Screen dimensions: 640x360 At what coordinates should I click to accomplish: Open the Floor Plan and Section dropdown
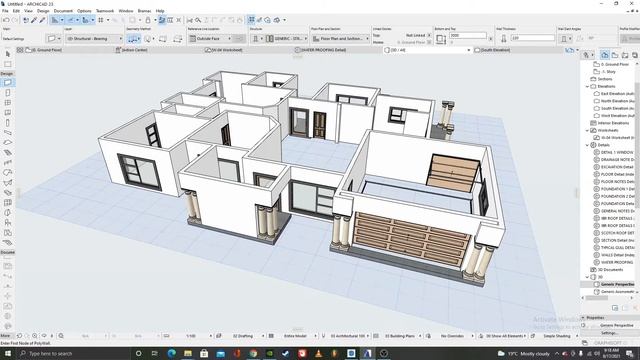click(341, 38)
